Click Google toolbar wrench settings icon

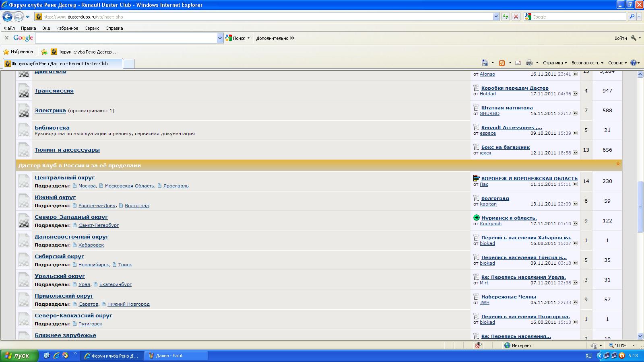tap(634, 38)
